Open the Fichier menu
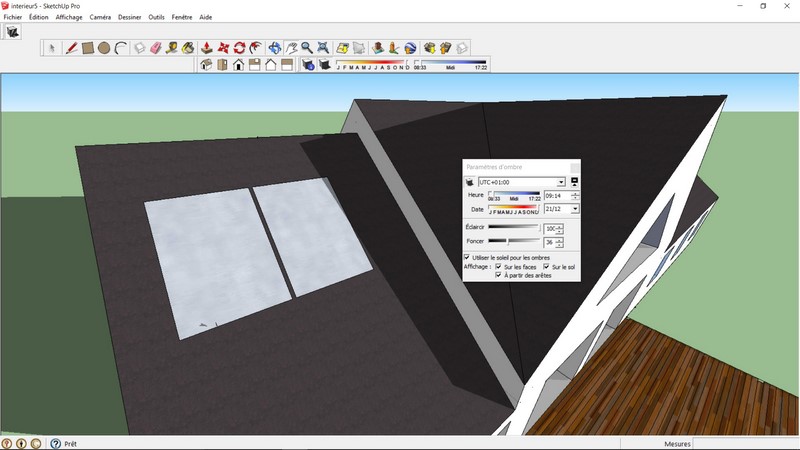This screenshot has width=800, height=450. point(13,17)
